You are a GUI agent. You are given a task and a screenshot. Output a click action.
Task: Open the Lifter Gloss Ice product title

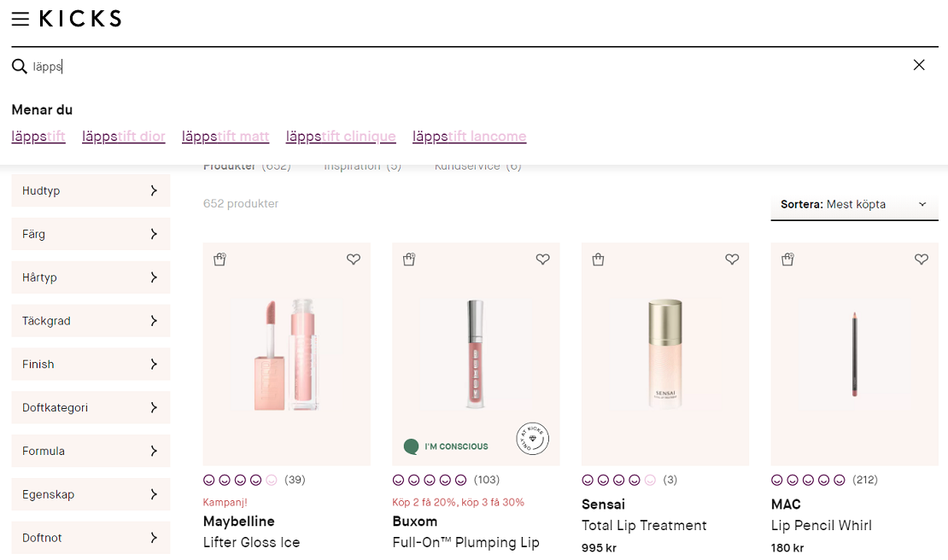click(x=251, y=542)
